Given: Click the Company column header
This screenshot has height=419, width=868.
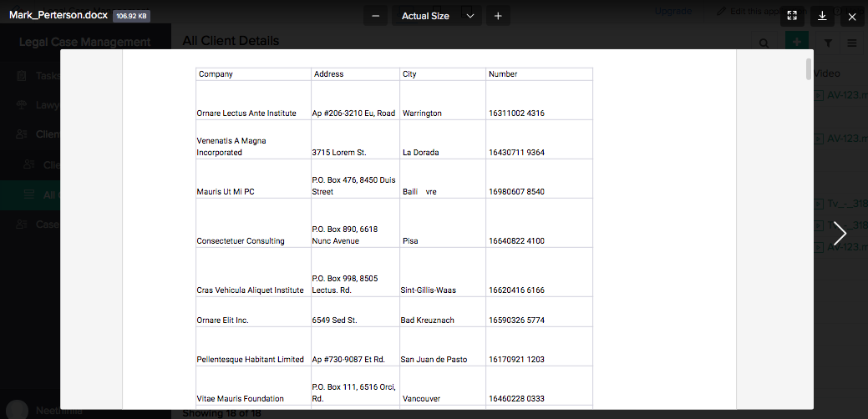Looking at the screenshot, I should tap(253, 74).
